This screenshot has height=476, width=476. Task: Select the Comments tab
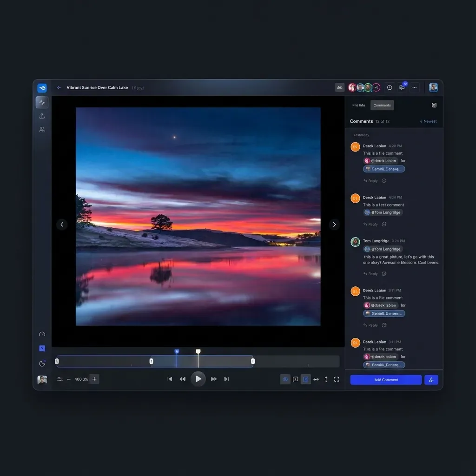tap(382, 106)
